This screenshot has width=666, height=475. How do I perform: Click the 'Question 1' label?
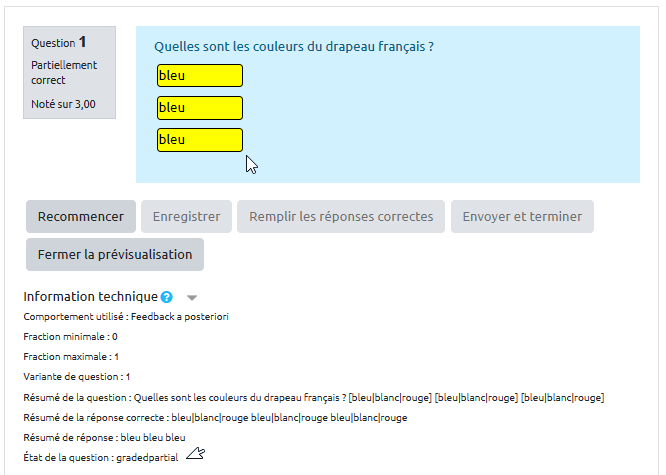[x=58, y=43]
